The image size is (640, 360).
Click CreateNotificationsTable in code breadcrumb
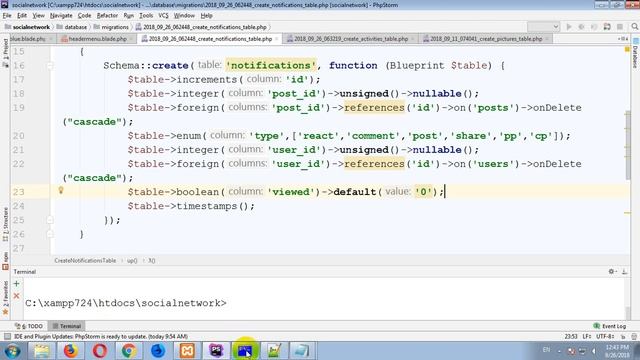coord(85,260)
